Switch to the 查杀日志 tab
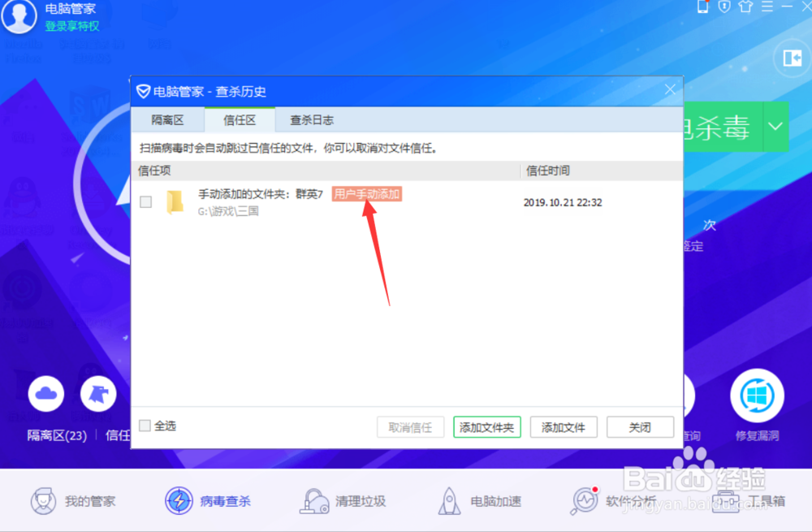Screen dimensions: 812x532 311,120
